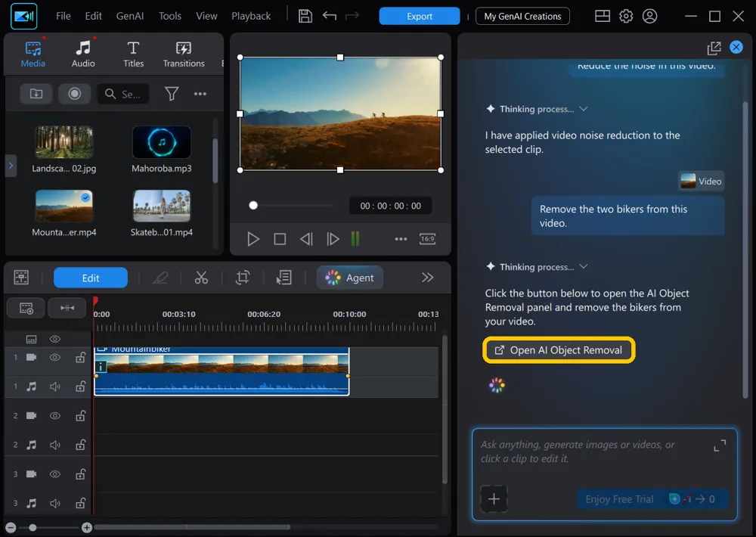Click the save project floppy disk icon
This screenshot has width=756, height=537.
click(x=305, y=16)
